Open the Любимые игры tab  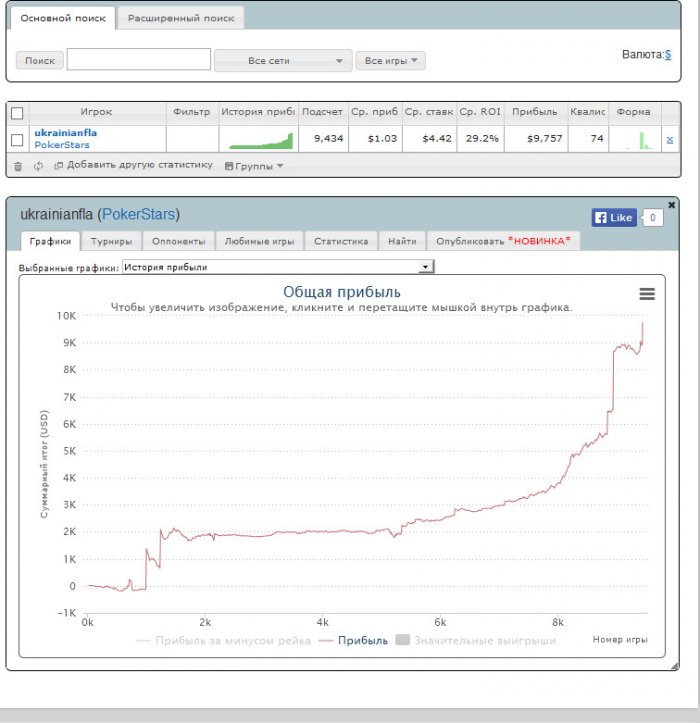[x=259, y=241]
